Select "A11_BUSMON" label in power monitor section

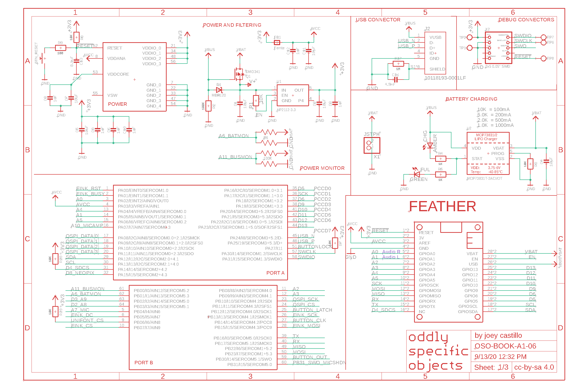235,157
